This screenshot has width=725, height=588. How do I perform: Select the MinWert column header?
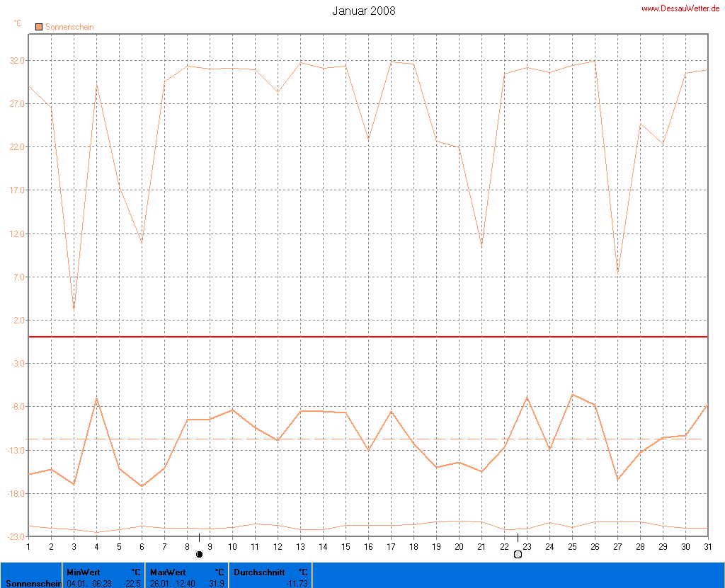pos(83,572)
